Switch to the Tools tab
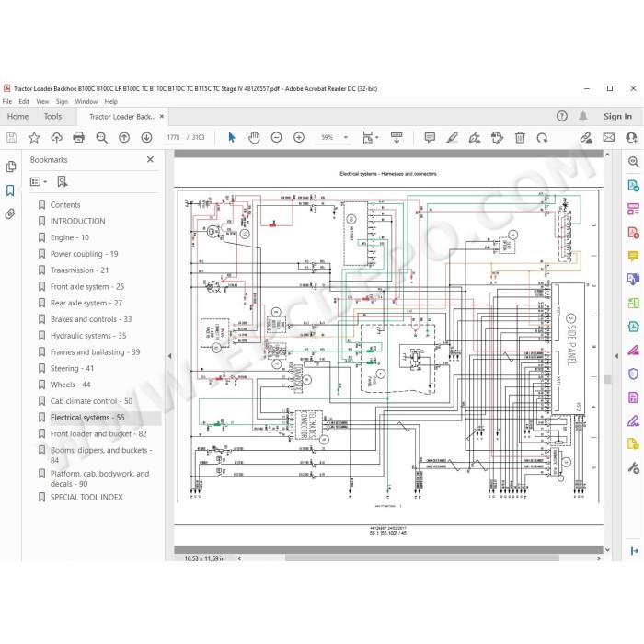Image resolution: width=644 pixels, height=644 pixels. (x=53, y=116)
